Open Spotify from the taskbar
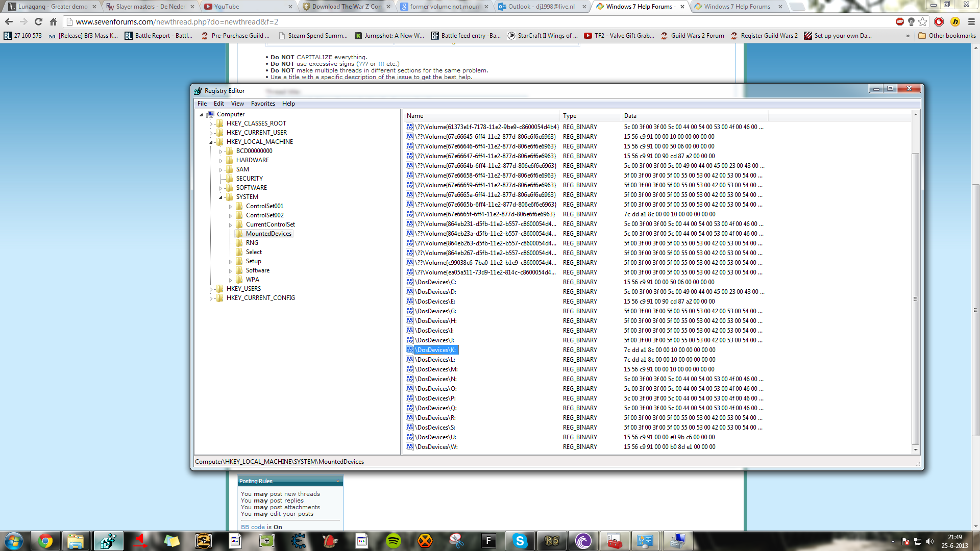980x551 pixels. point(394,541)
